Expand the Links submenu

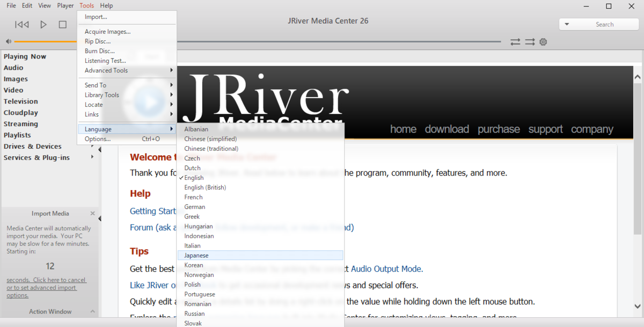[127, 114]
